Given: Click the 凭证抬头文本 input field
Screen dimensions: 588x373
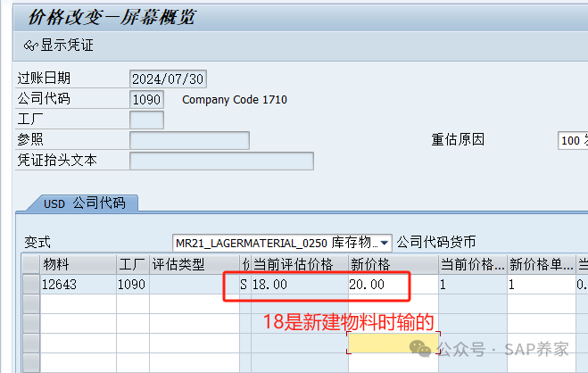Looking at the screenshot, I should [221, 161].
